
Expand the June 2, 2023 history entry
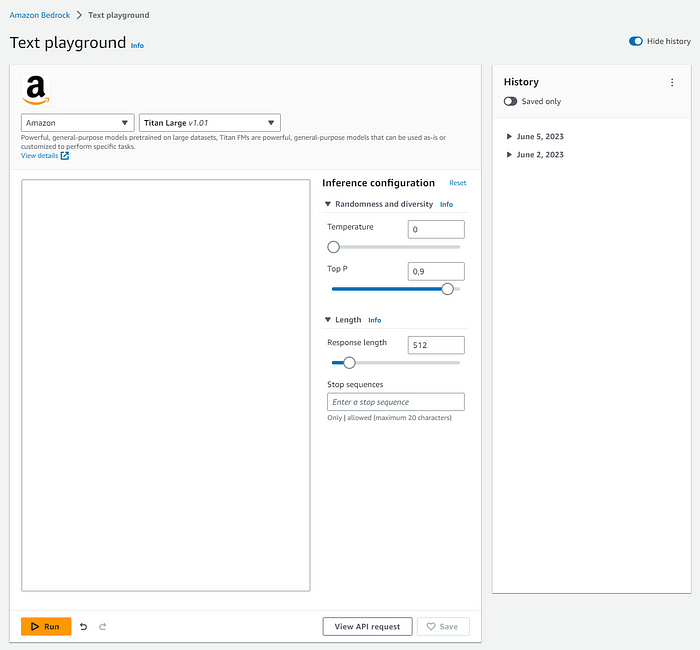click(x=510, y=155)
